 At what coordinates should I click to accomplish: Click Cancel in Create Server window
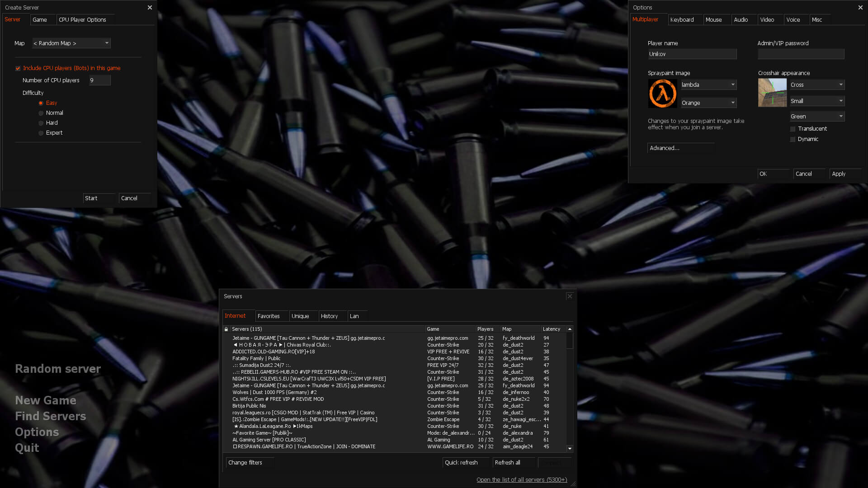[x=135, y=198]
